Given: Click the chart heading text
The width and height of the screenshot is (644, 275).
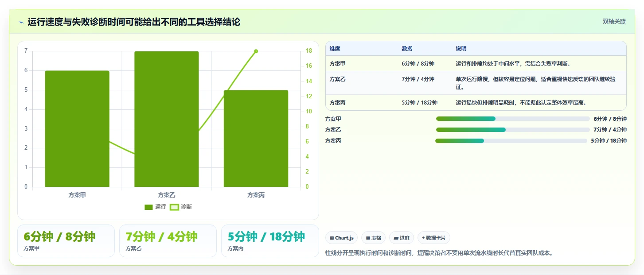Looking at the screenshot, I should pyautogui.click(x=134, y=22).
